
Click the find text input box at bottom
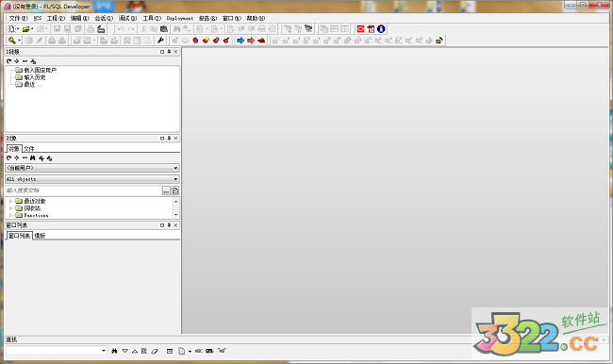coord(54,351)
